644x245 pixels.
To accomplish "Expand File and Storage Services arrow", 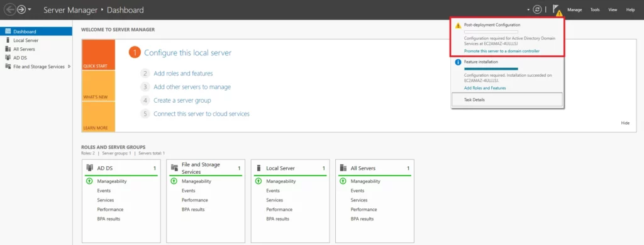I will 69,66.
